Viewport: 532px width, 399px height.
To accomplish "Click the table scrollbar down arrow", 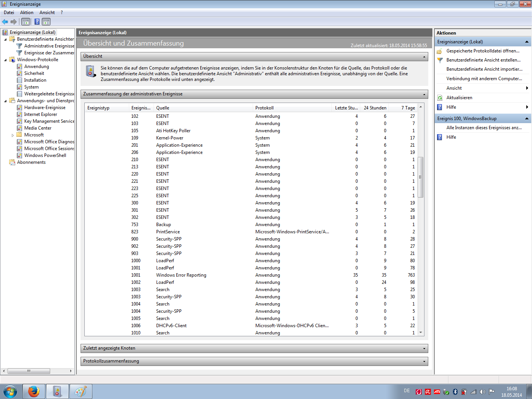I will [420, 332].
